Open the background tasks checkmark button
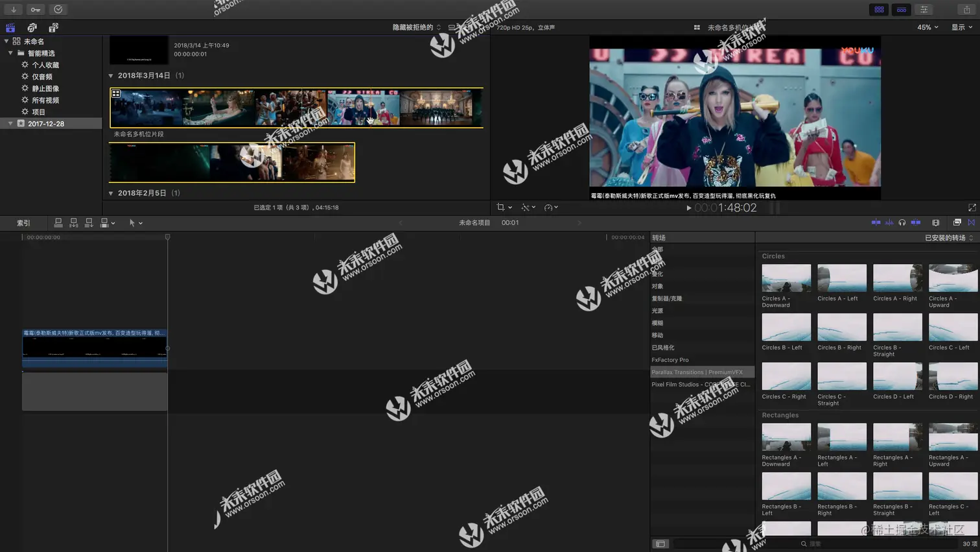The height and width of the screenshot is (552, 980). pyautogui.click(x=58, y=9)
